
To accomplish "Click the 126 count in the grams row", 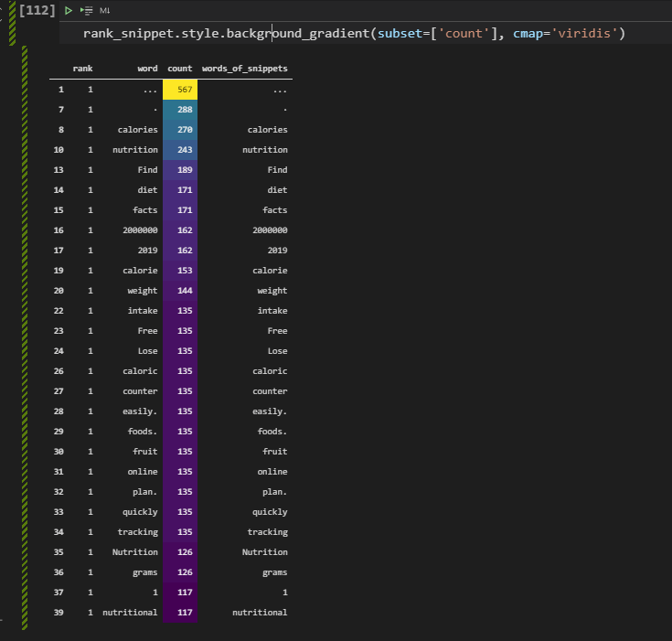I will 180,572.
